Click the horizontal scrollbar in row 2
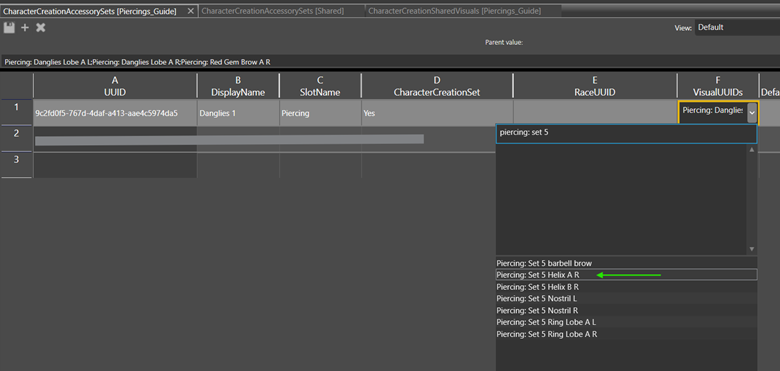This screenshot has width=780, height=371. point(229,140)
